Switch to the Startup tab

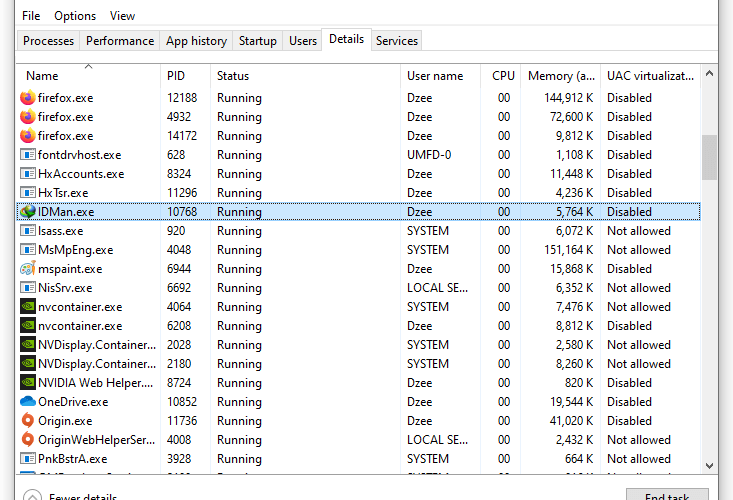coord(258,41)
